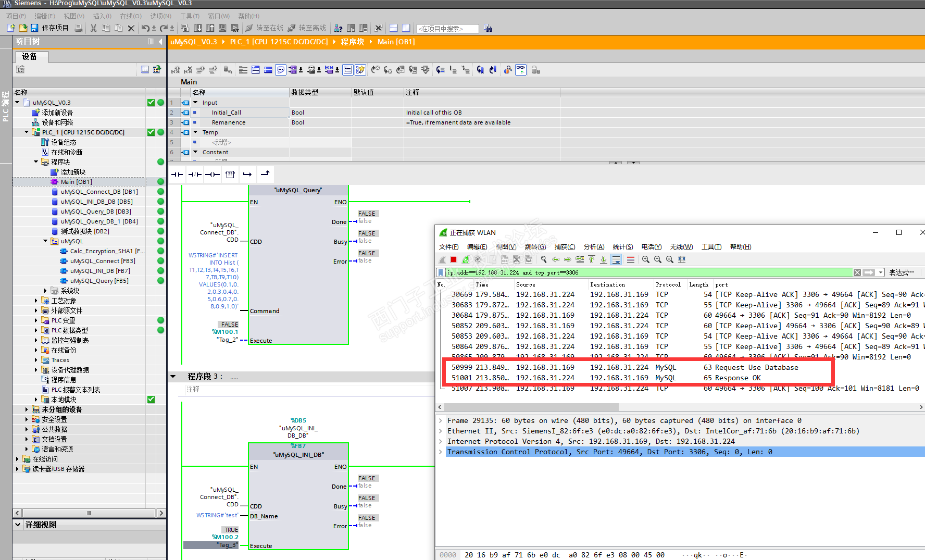This screenshot has height=560, width=925.
Task: Click Wireshark packet list horizontal scrollbar
Action: point(531,407)
